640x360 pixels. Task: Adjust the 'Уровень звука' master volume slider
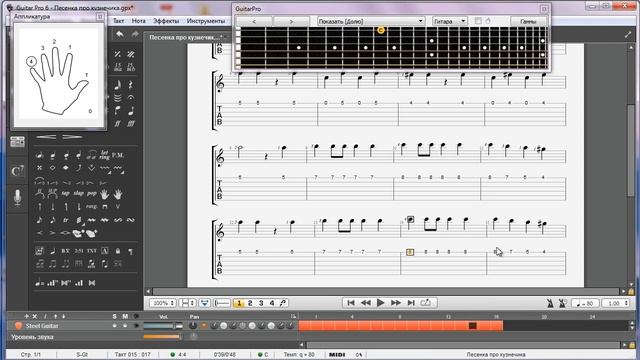click(x=163, y=337)
